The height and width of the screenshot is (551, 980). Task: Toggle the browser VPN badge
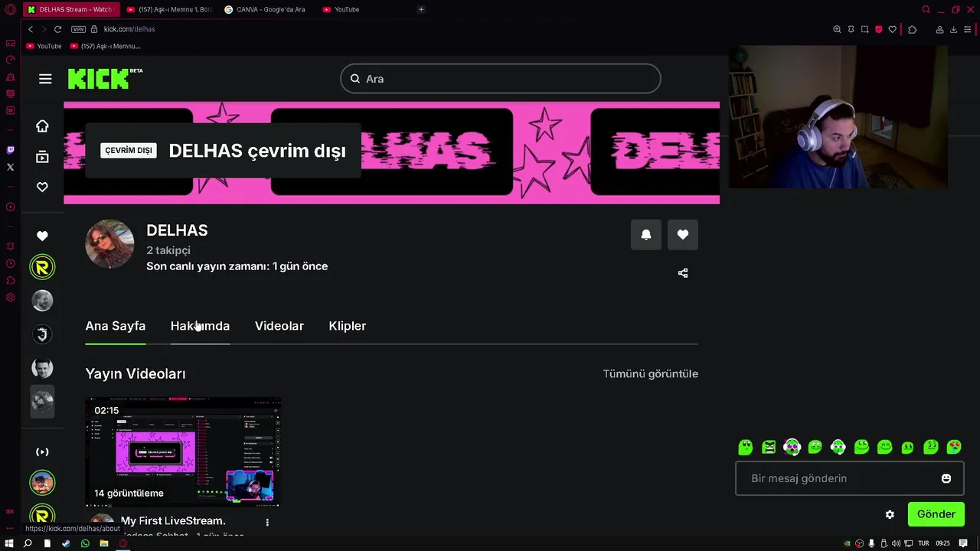click(78, 29)
